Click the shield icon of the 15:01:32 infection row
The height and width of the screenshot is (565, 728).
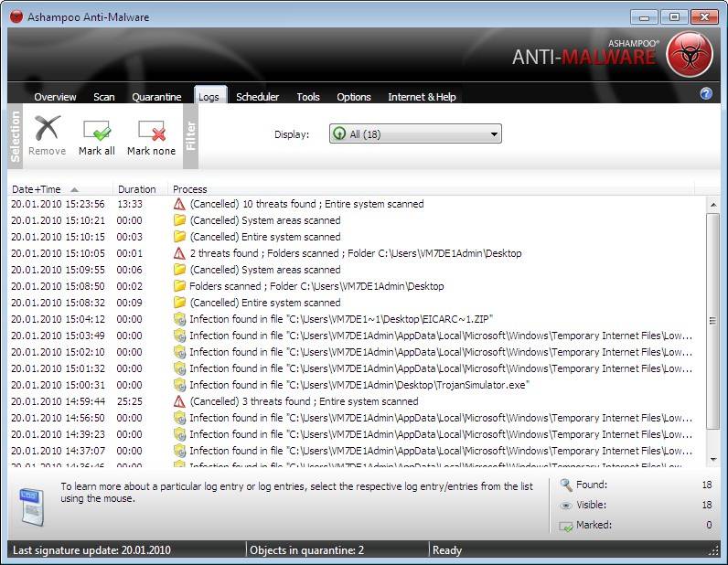coord(179,368)
